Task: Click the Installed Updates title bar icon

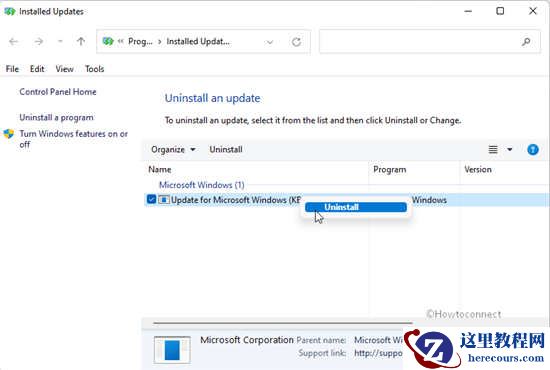Action: [x=10, y=12]
